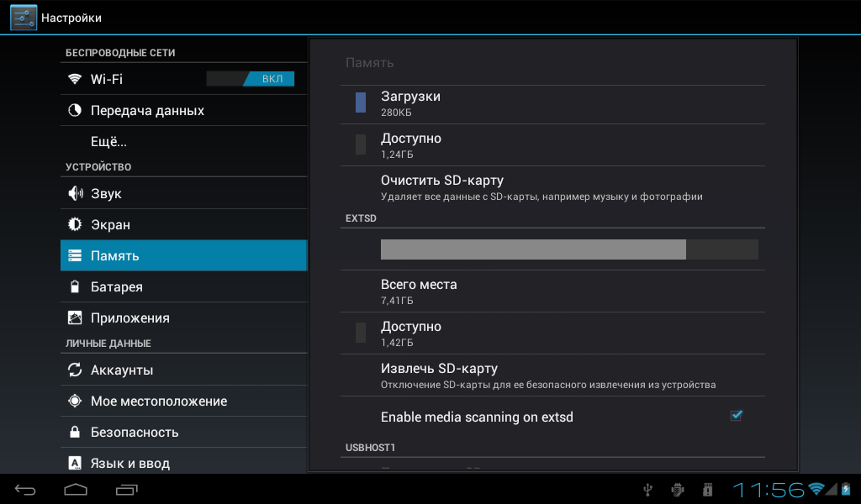Tap the blue Загрузки color swatch
Image resolution: width=861 pixels, height=504 pixels.
[361, 102]
